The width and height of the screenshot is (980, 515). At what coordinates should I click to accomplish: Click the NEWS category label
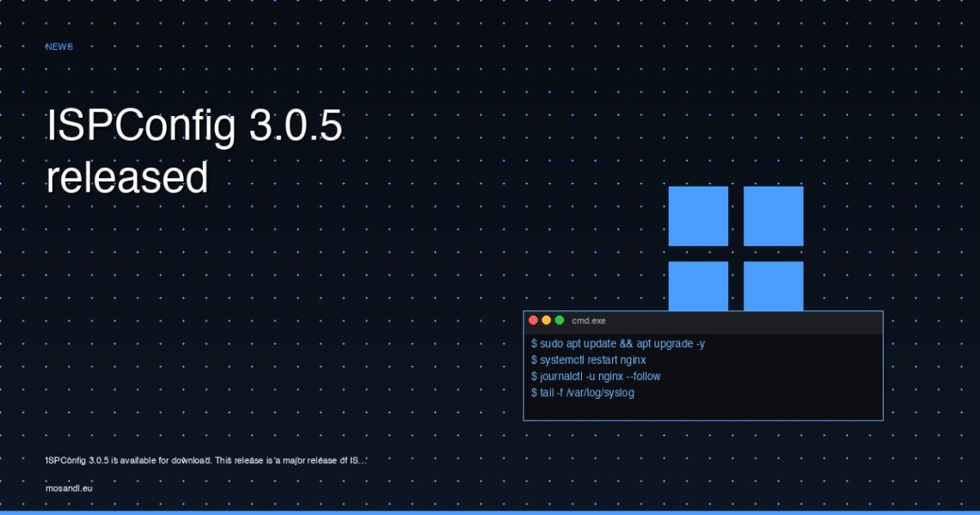point(58,47)
